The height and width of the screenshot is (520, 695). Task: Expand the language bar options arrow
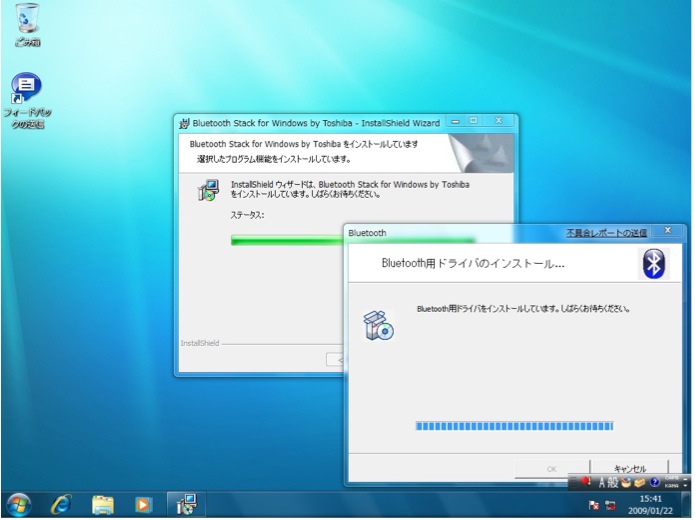[684, 486]
